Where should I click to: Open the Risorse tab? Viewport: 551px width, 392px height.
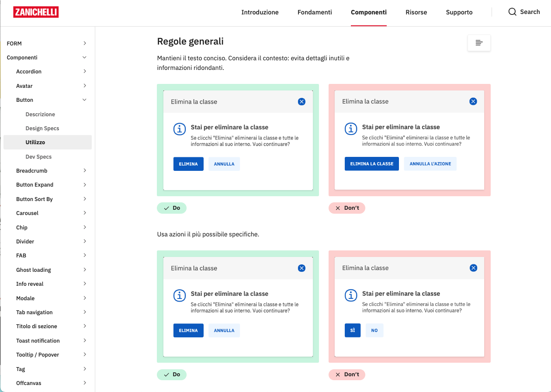pos(416,12)
